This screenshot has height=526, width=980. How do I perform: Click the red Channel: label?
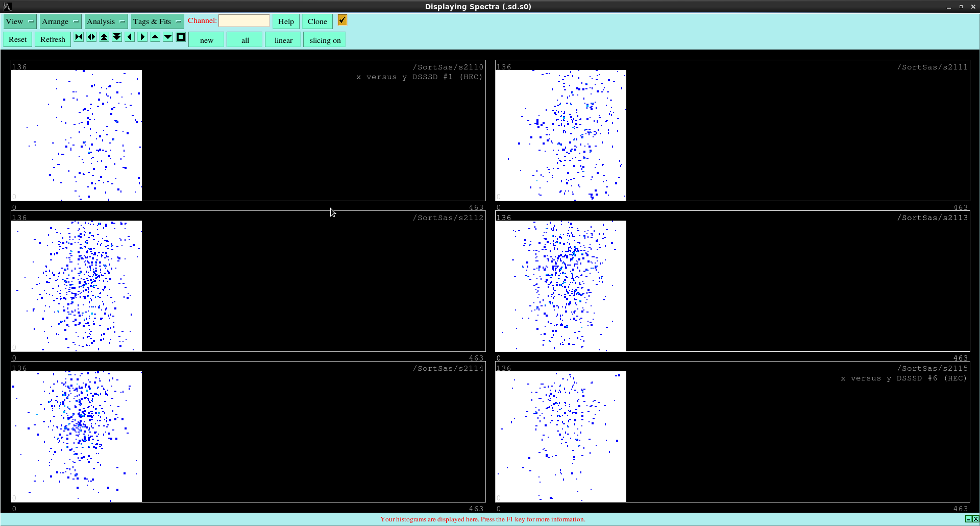pyautogui.click(x=202, y=20)
